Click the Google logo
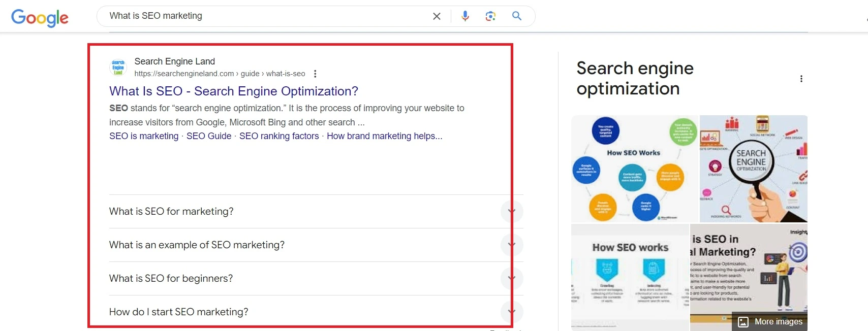This screenshot has height=331, width=868. click(40, 18)
